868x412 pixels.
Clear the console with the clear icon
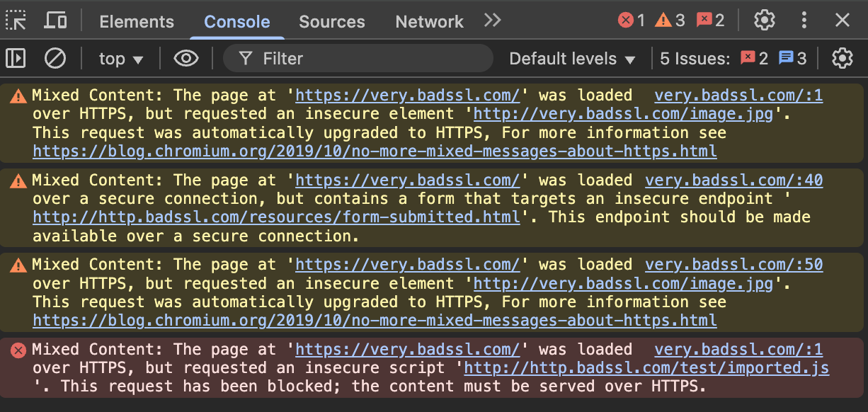pyautogui.click(x=55, y=58)
